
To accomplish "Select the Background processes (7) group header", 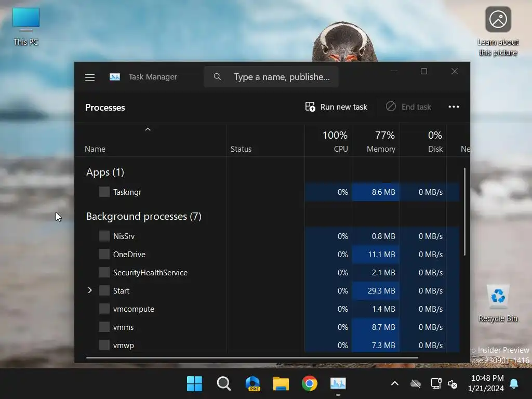I will click(x=144, y=217).
